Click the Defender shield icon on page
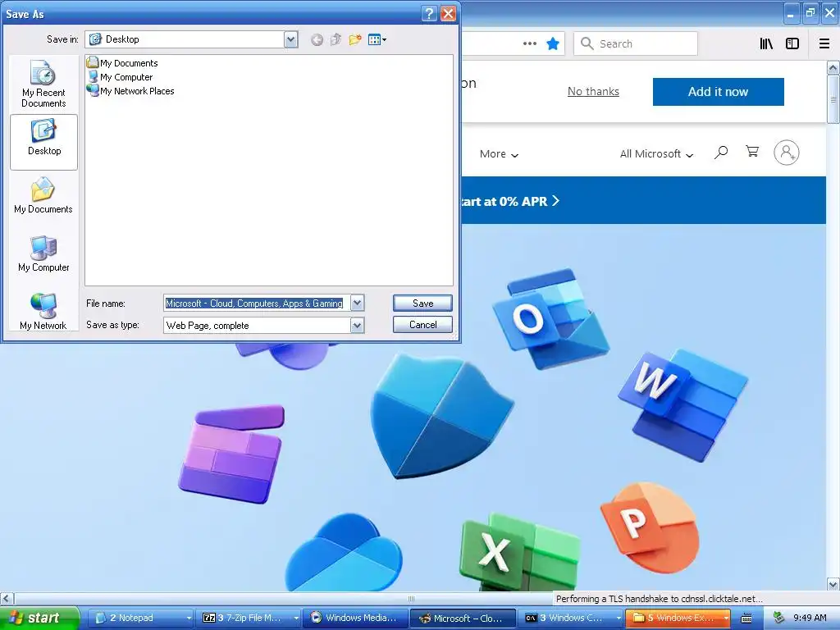Image resolution: width=840 pixels, height=630 pixels. pyautogui.click(x=441, y=417)
